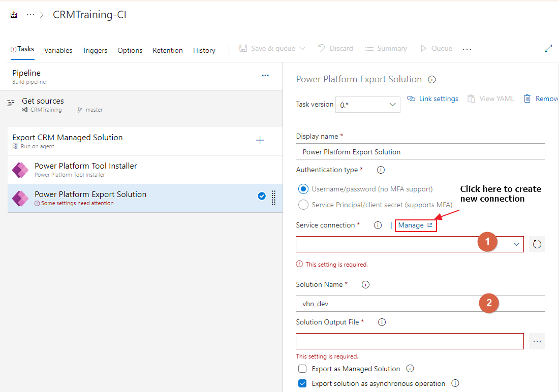Click Power Platform Tool Installer icon
Viewport: 559px width, 392px height.
20,170
